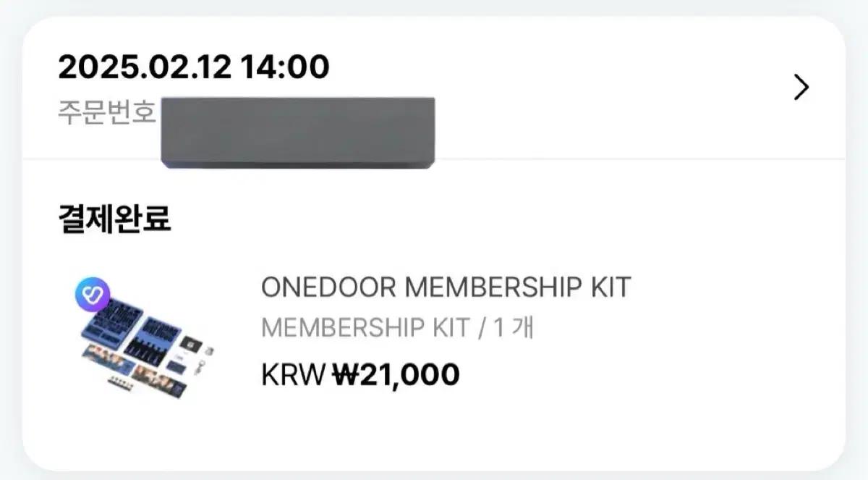The width and height of the screenshot is (868, 480).
Task: Click the order date 2025.02.12
Action: 145,67
